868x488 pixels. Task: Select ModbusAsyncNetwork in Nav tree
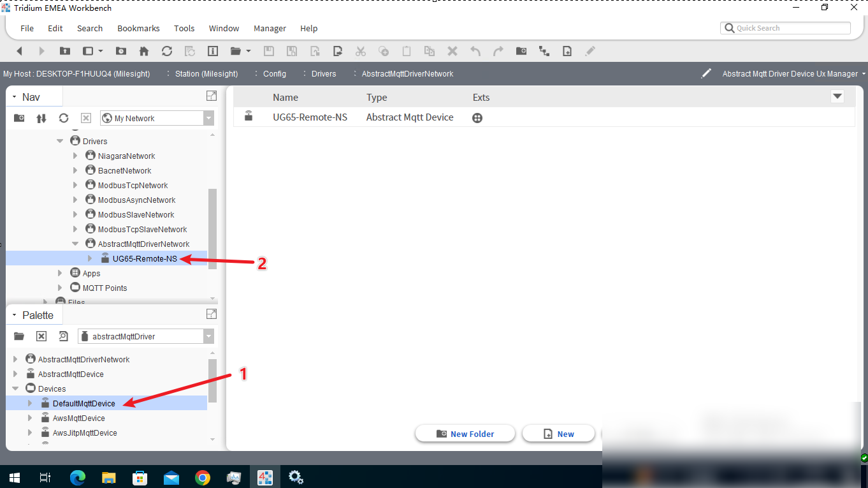pyautogui.click(x=136, y=200)
